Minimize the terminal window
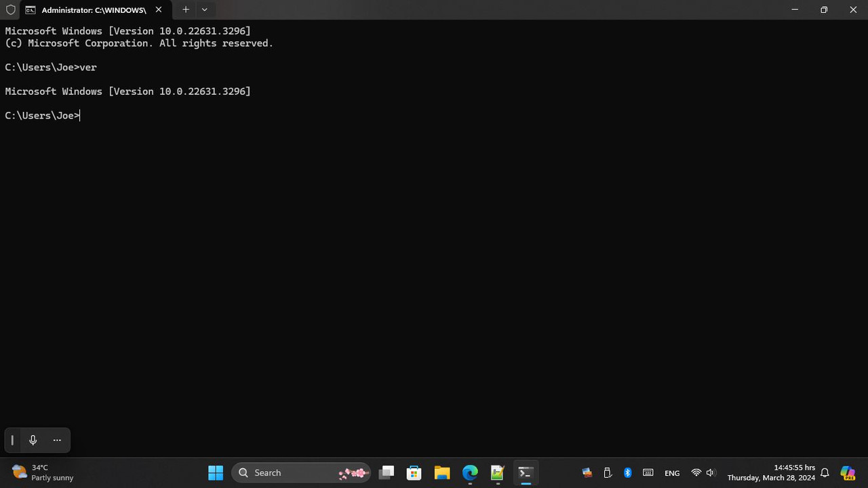Screen dimensions: 868x488 (795, 10)
